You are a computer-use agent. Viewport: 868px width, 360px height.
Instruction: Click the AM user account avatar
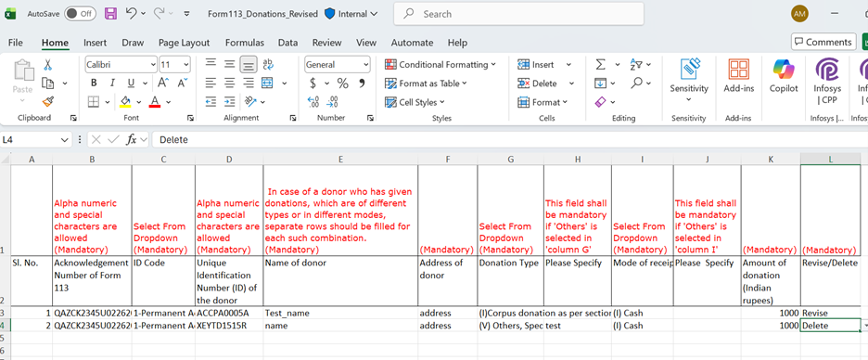pos(799,14)
